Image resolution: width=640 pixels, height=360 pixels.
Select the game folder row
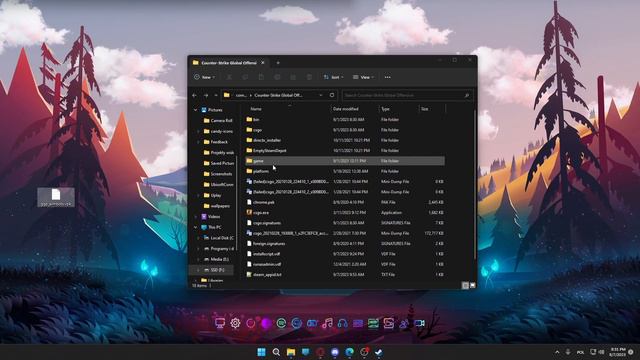(344, 161)
